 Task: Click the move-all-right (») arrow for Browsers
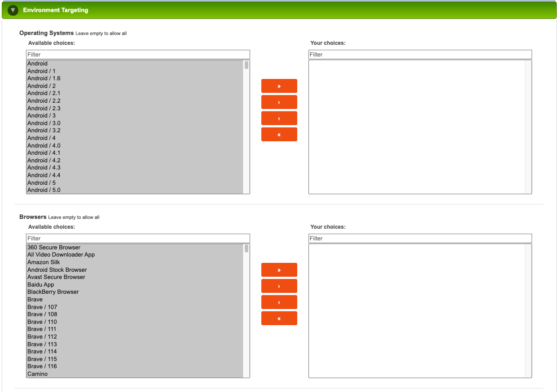pos(279,270)
